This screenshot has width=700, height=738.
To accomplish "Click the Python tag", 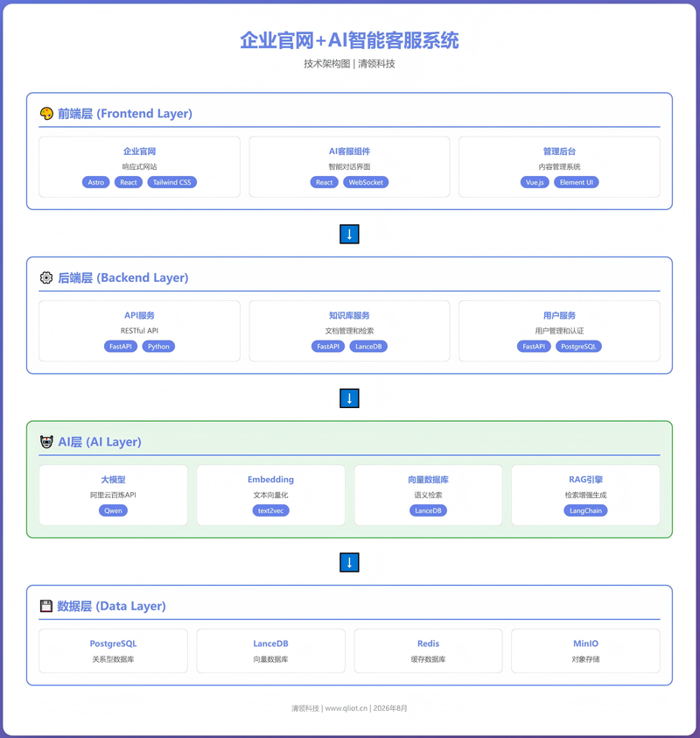I will (158, 347).
